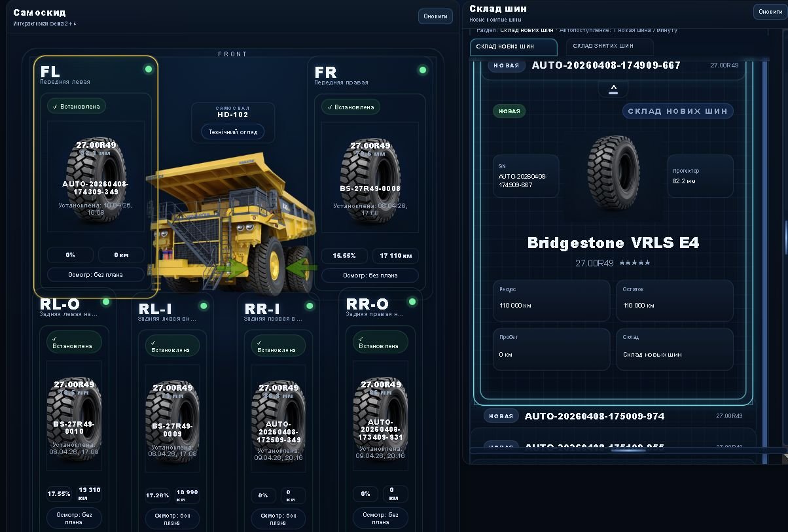The height and width of the screenshot is (532, 788).
Task: Click RL-I green status indicator dot
Action: tap(204, 306)
